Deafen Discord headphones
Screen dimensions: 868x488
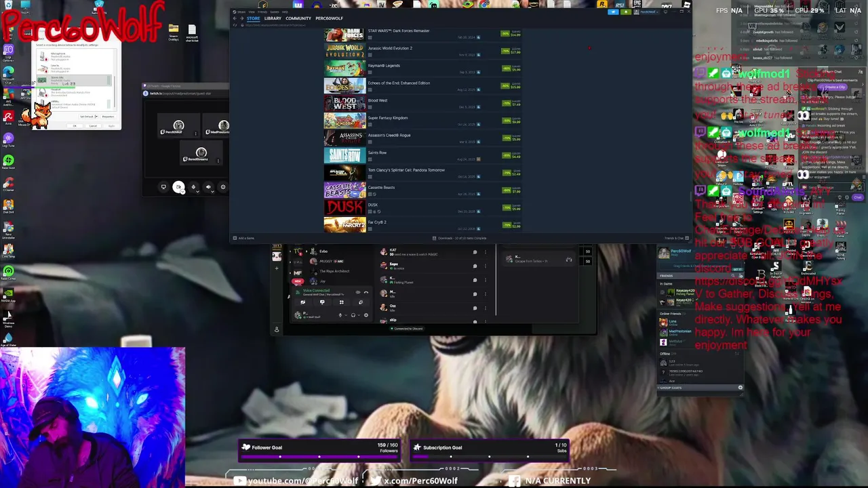click(x=353, y=315)
